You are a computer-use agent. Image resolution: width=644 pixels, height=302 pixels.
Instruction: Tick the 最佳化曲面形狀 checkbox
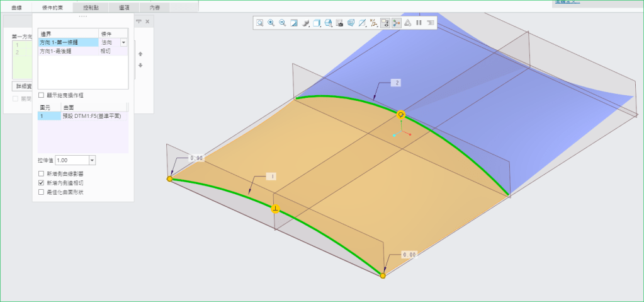point(42,192)
